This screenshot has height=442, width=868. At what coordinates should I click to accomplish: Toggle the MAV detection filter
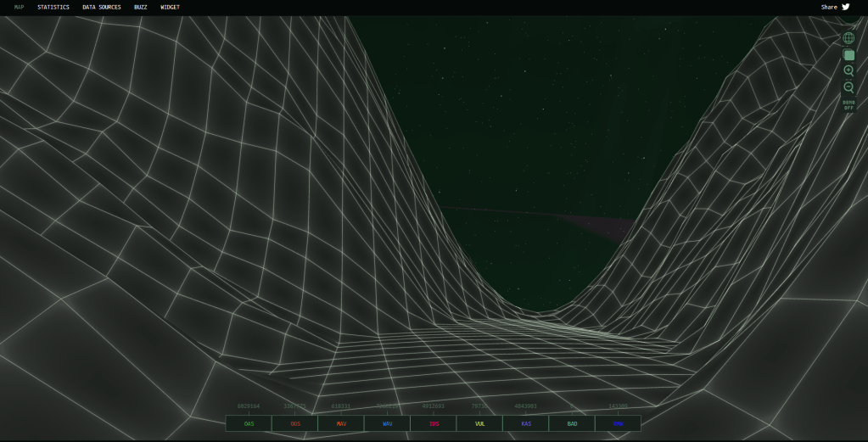[341, 423]
